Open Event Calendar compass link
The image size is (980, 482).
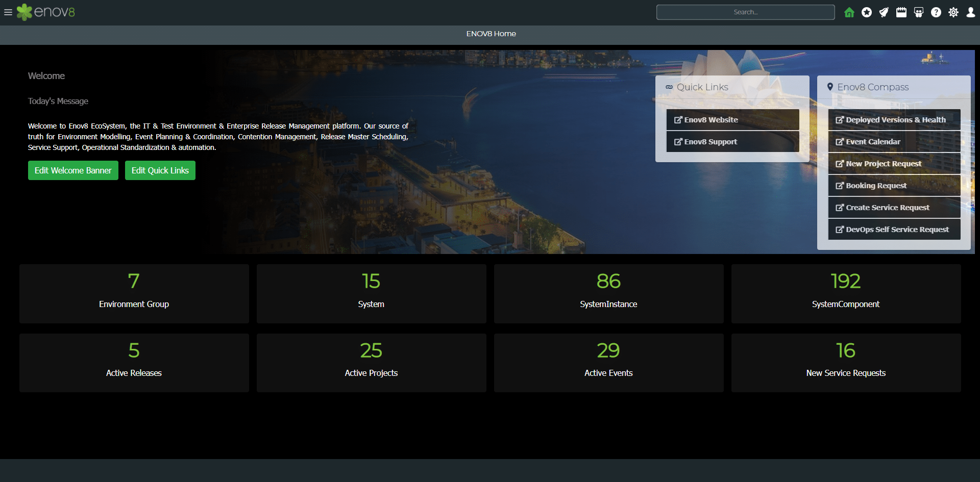[894, 142]
